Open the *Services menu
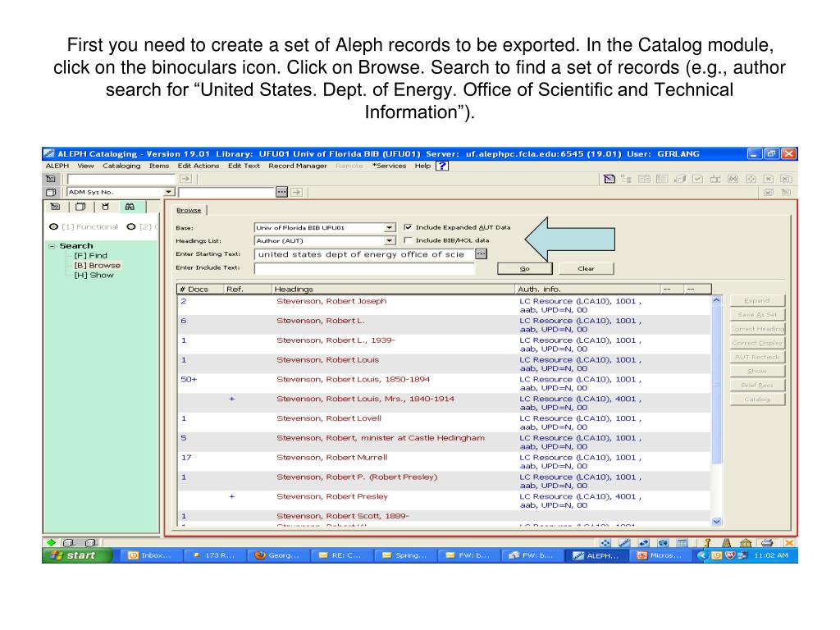Viewport: 840px width, 630px height. pos(390,166)
